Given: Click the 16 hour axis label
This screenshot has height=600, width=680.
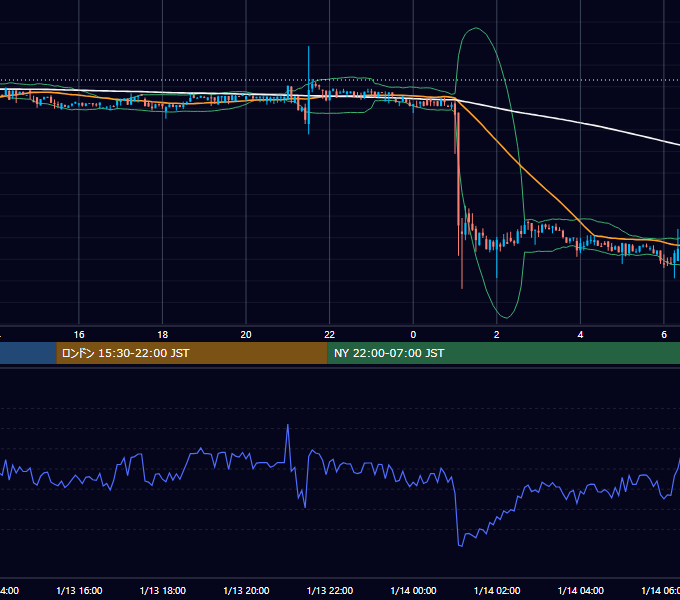Looking at the screenshot, I should pos(79,335).
